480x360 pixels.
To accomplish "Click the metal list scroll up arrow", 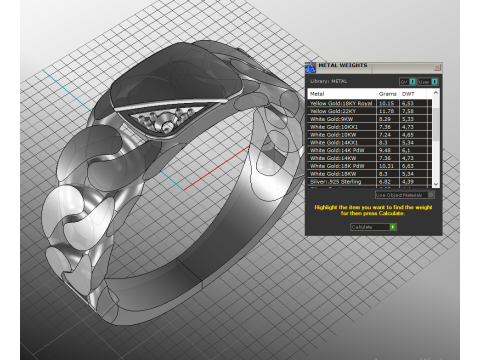I will click(x=436, y=93).
